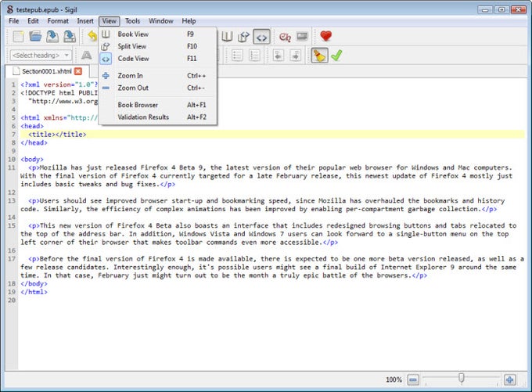The height and width of the screenshot is (392, 532).
Task: Close the Section0001.xhtml tab
Action: tap(78, 71)
